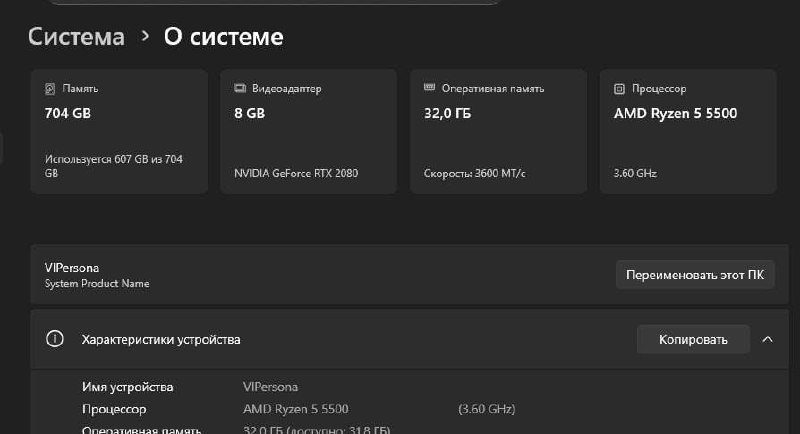The image size is (800, 434).
Task: Collapse Характеристики устройства with chevron
Action: pyautogui.click(x=767, y=339)
